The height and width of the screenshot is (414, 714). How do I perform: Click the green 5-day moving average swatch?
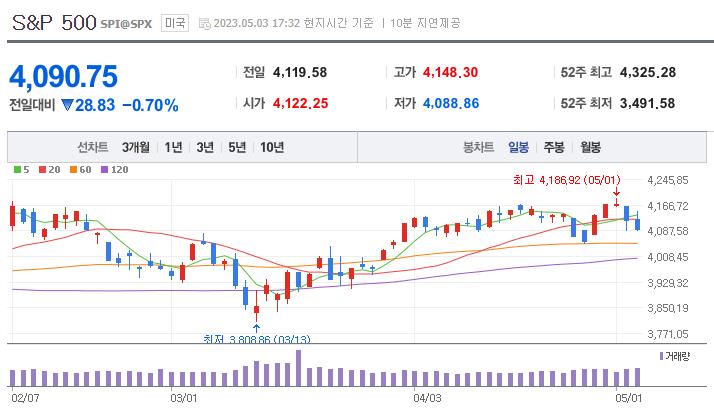17,169
